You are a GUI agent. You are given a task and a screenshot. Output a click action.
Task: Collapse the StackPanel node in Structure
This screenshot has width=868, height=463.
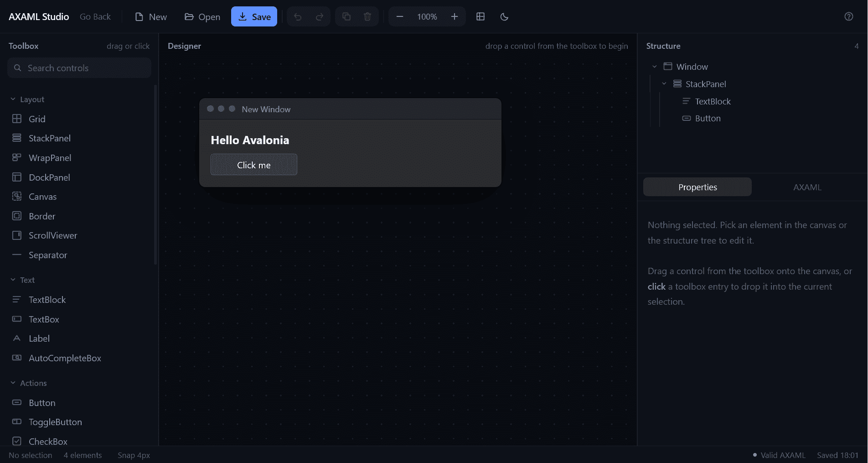coord(664,84)
